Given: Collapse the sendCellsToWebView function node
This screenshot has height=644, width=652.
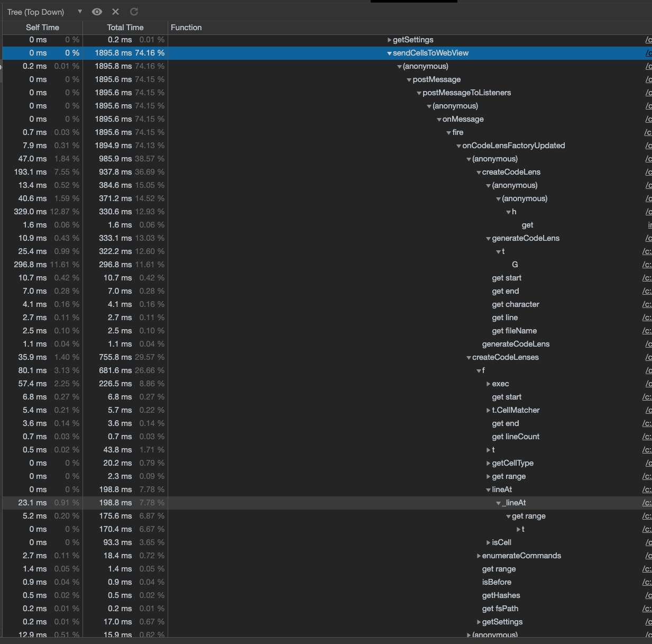Looking at the screenshot, I should pos(389,53).
